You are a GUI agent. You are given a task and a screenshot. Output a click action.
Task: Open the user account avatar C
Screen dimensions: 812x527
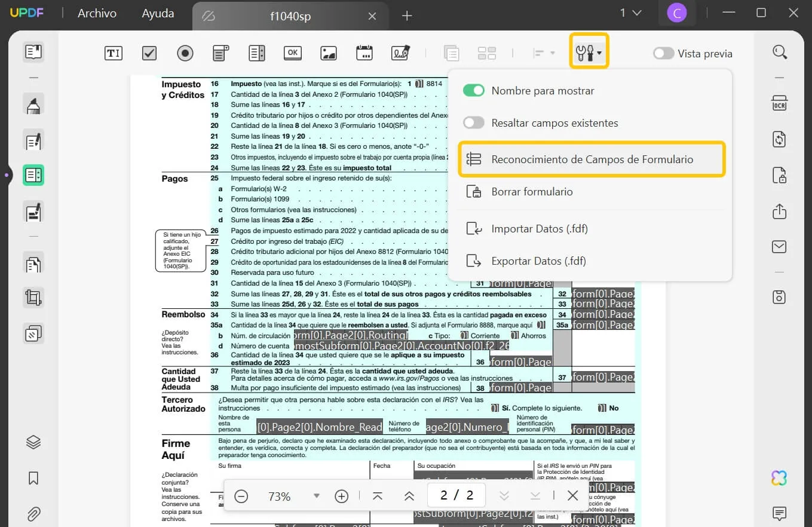[677, 13]
